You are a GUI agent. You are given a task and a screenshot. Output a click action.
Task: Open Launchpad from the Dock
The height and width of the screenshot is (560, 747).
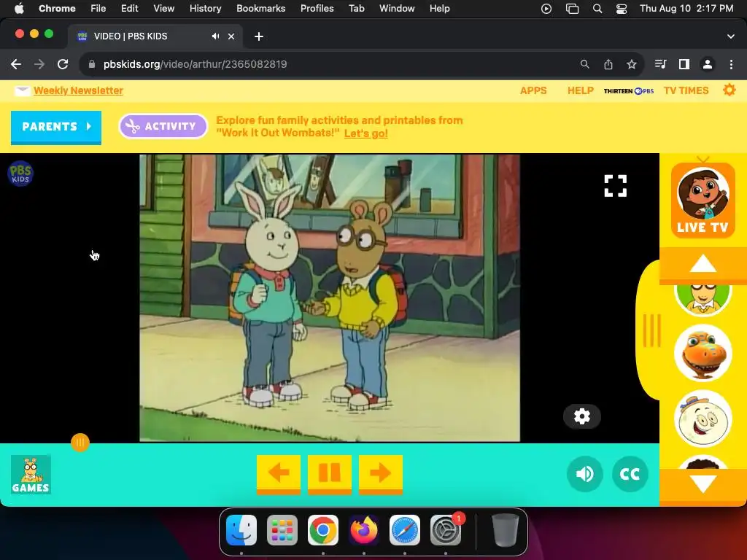coord(282,530)
